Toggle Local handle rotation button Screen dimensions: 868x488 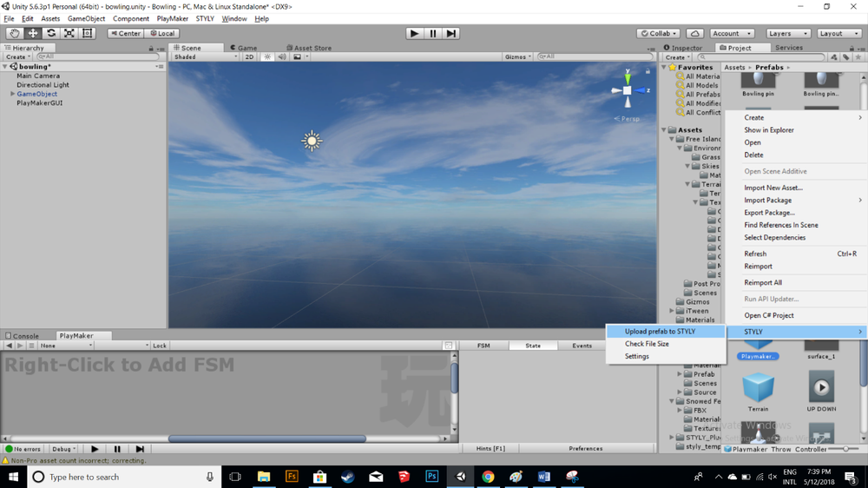162,33
